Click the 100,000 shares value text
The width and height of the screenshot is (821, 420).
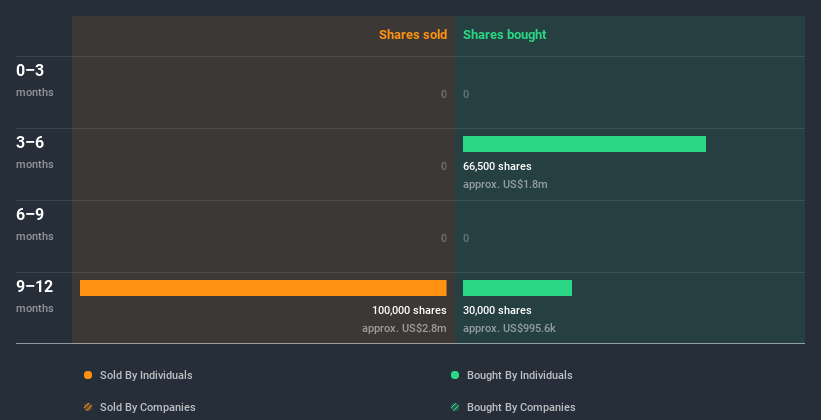409,311
